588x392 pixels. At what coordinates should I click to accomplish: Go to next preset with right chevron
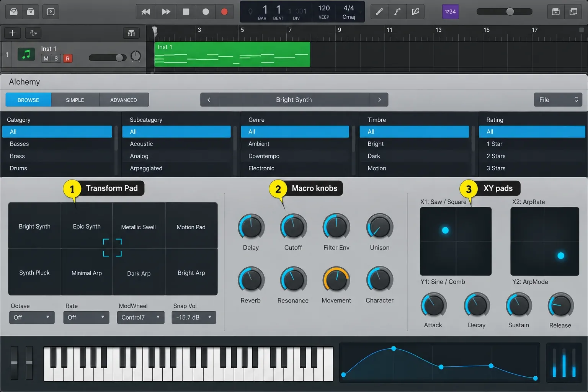[379, 100]
